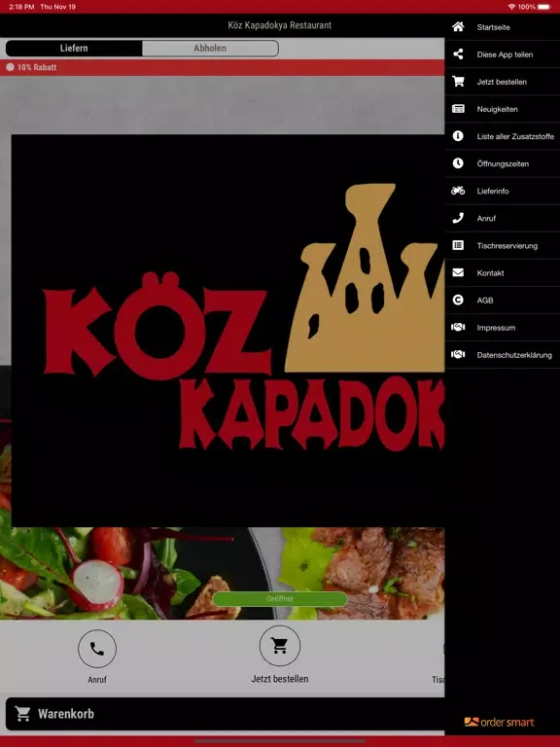Open the Kontakt menu entry
Screen dimensions: 560x747
tap(503, 273)
